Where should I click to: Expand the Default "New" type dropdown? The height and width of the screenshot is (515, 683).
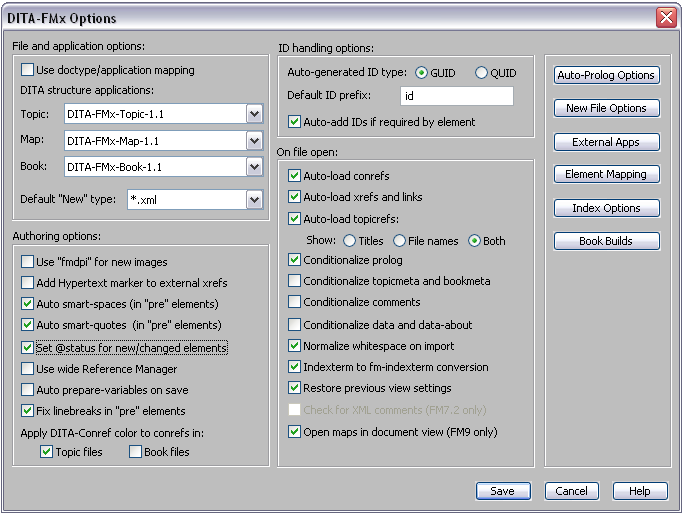[254, 200]
